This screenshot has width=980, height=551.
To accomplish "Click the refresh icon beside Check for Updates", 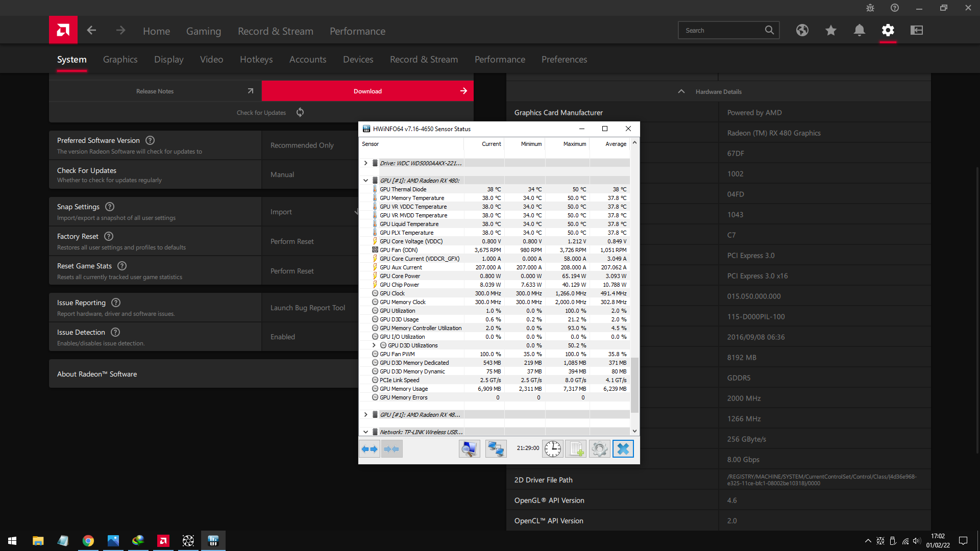I will (x=300, y=112).
